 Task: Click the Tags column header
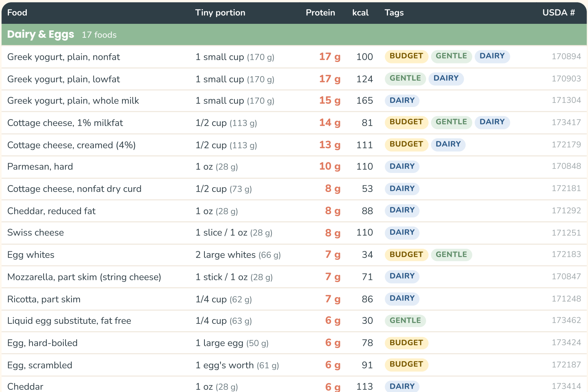coord(394,12)
